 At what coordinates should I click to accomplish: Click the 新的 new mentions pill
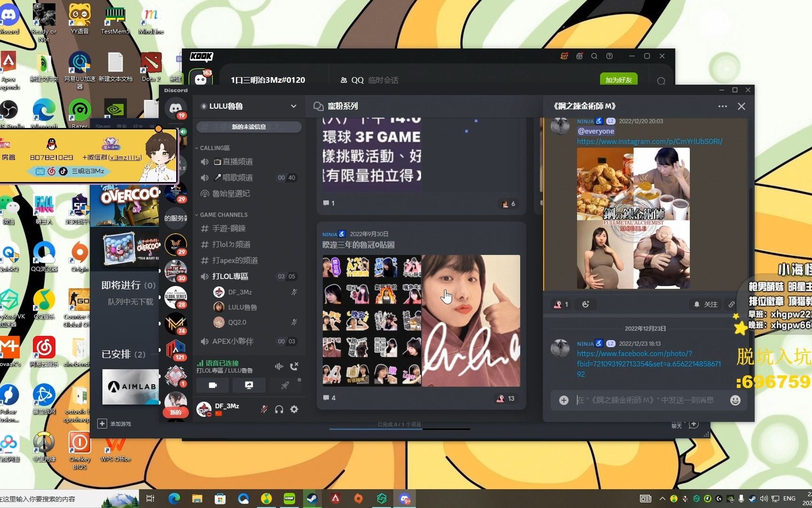click(176, 412)
